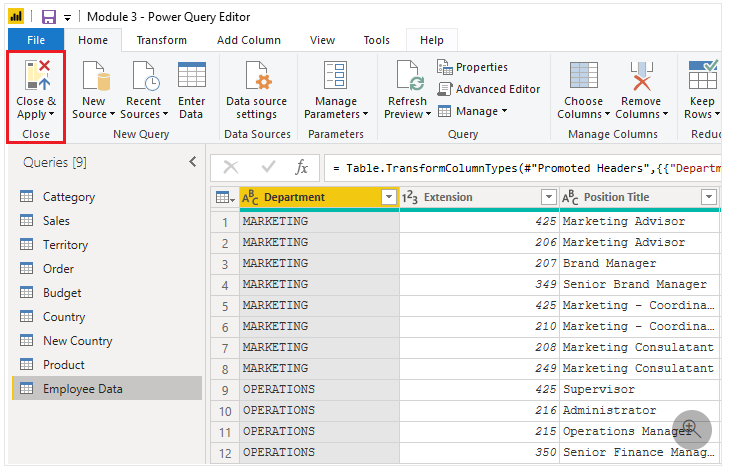Collapse the Queries pane

coord(193,162)
